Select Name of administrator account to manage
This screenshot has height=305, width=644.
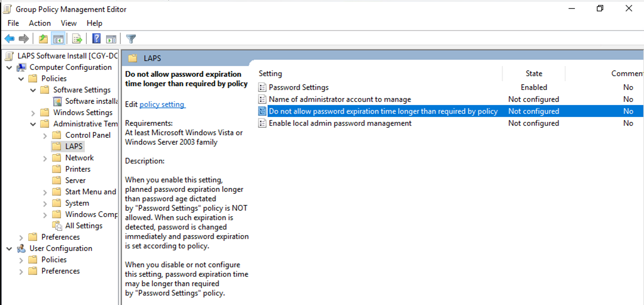(340, 99)
